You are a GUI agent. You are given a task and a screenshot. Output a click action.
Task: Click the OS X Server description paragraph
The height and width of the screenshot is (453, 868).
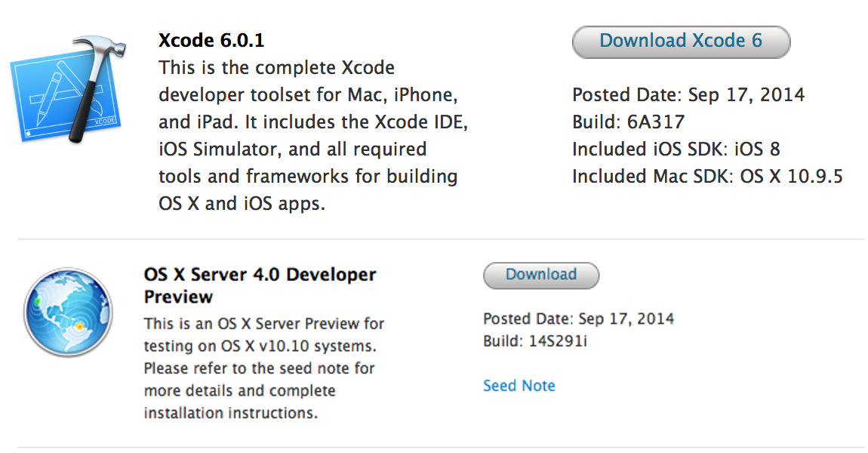click(264, 368)
